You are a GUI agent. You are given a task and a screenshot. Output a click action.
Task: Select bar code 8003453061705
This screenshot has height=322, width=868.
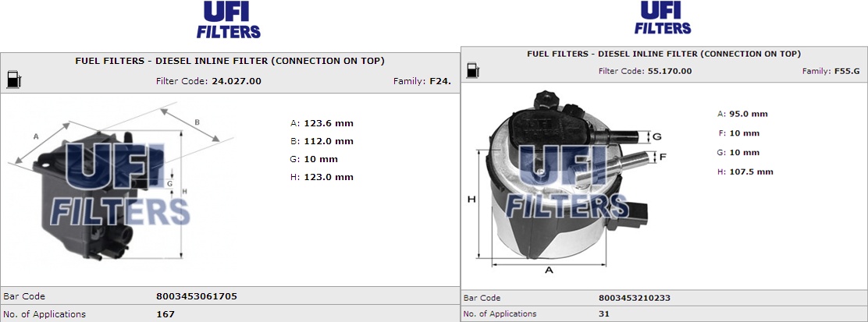click(197, 296)
